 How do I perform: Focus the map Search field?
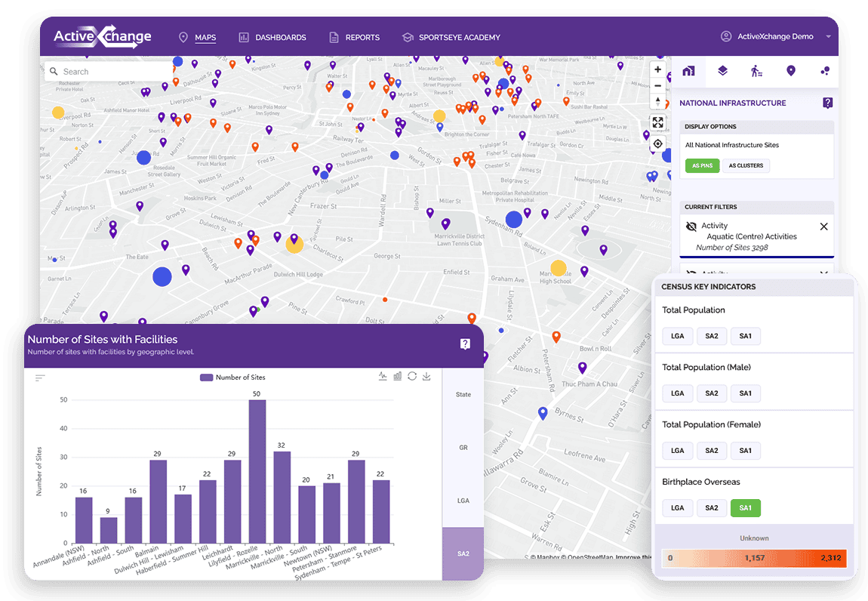pyautogui.click(x=109, y=72)
